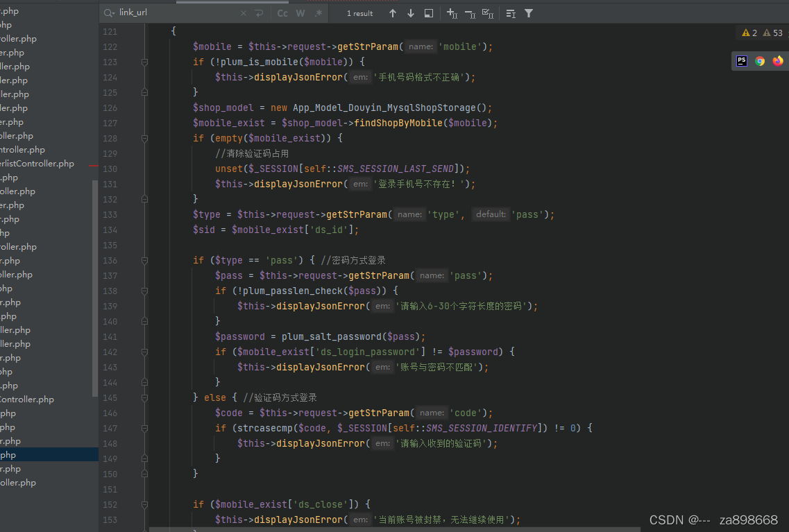Viewport: 789px width, 532px height.
Task: Select Controller.php in file tree
Action: coord(26,400)
